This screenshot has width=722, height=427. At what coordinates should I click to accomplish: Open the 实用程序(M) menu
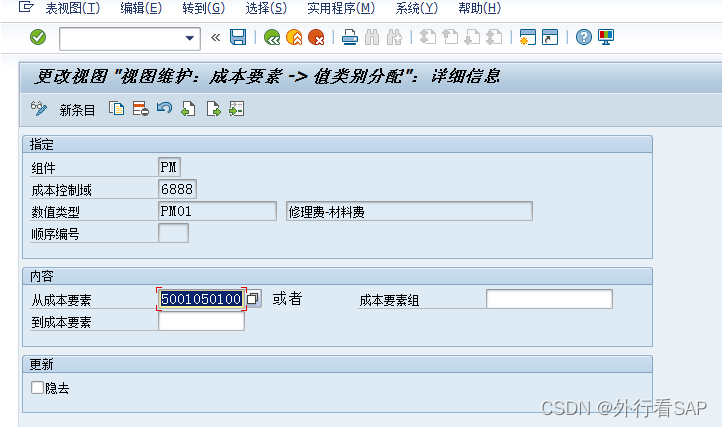click(341, 8)
